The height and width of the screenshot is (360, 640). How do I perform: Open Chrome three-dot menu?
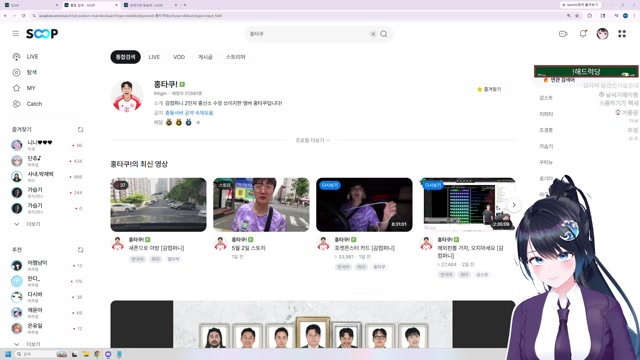click(635, 16)
